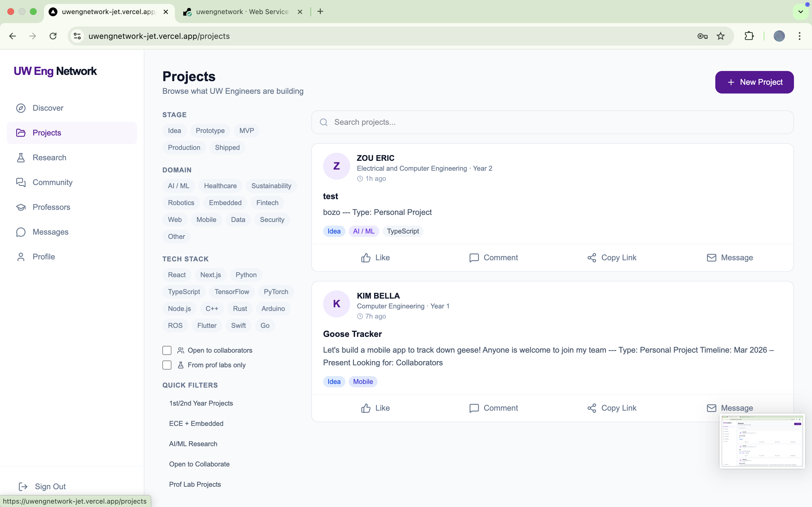Message KIM BELLA via envelope icon
Screen dimensions: 812x507
click(x=711, y=408)
